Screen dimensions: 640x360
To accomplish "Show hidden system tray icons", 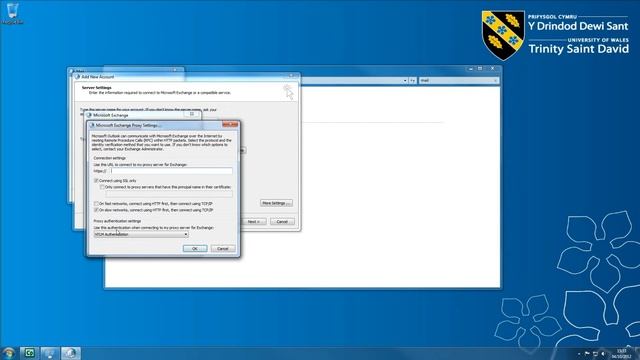I will tap(579, 354).
